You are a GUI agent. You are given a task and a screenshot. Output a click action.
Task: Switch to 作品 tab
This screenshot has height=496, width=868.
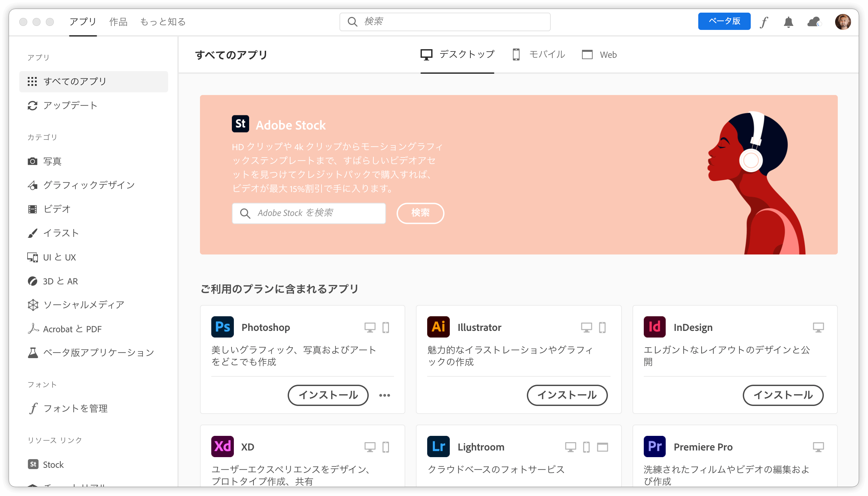tap(118, 22)
